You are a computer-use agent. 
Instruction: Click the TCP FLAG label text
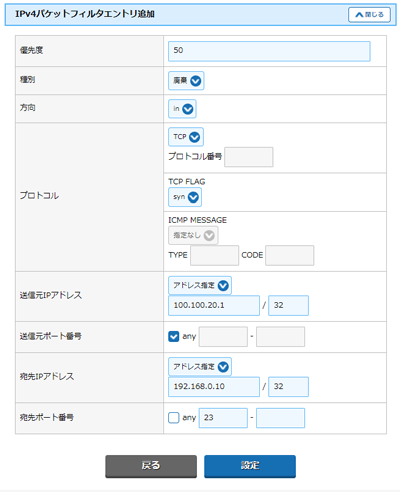click(x=187, y=182)
